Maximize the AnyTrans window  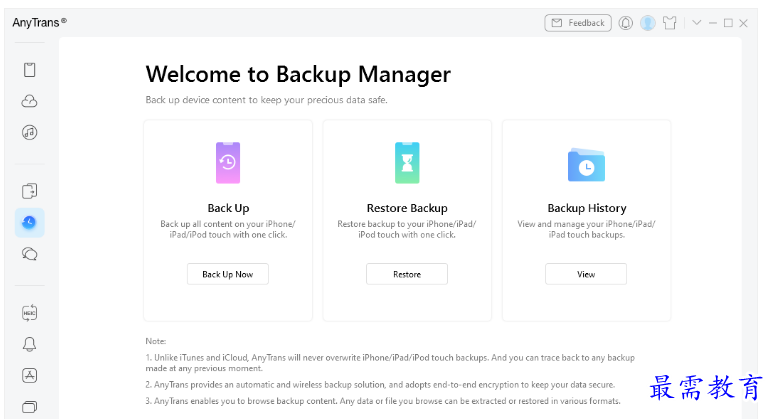tap(728, 23)
